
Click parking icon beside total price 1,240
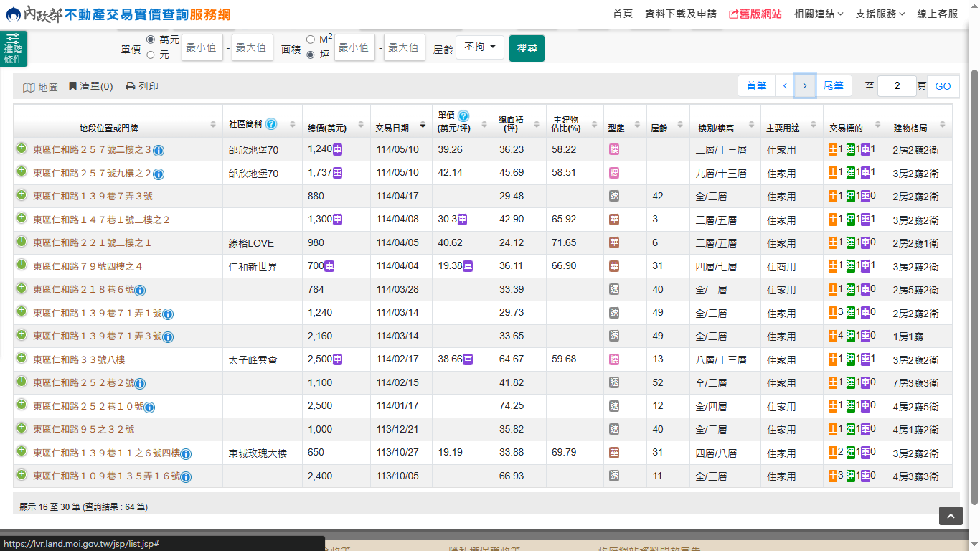pos(337,149)
